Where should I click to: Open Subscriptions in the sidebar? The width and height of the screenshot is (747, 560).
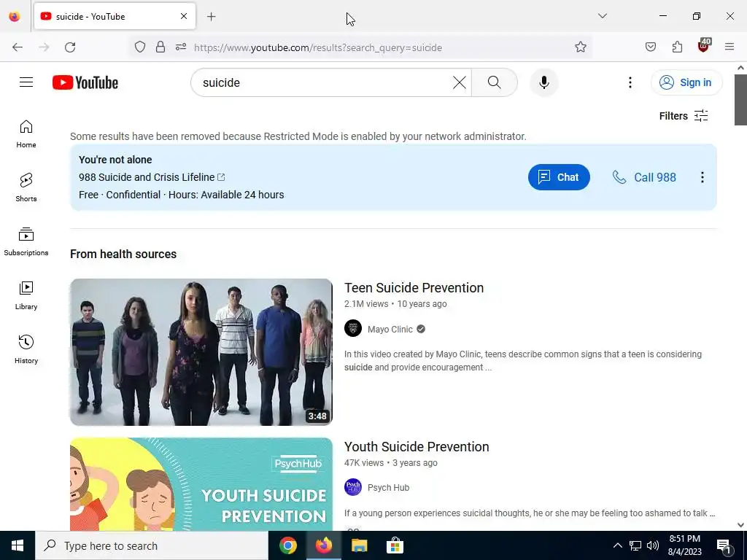tap(26, 241)
